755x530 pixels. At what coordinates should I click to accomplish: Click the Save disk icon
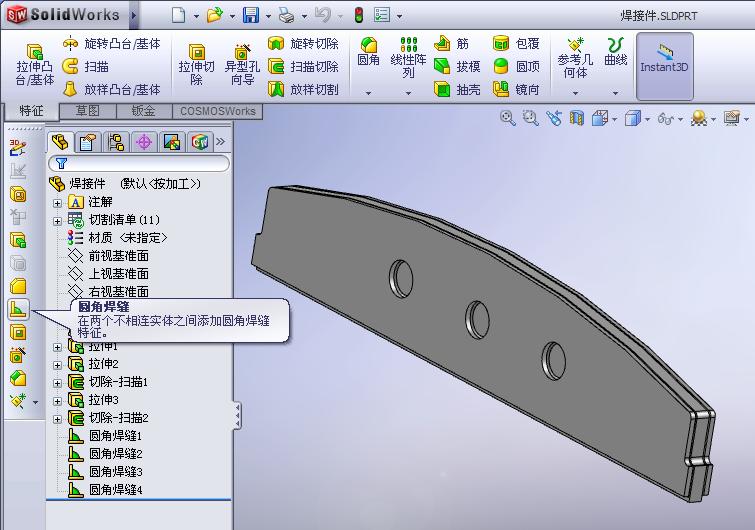[x=250, y=15]
